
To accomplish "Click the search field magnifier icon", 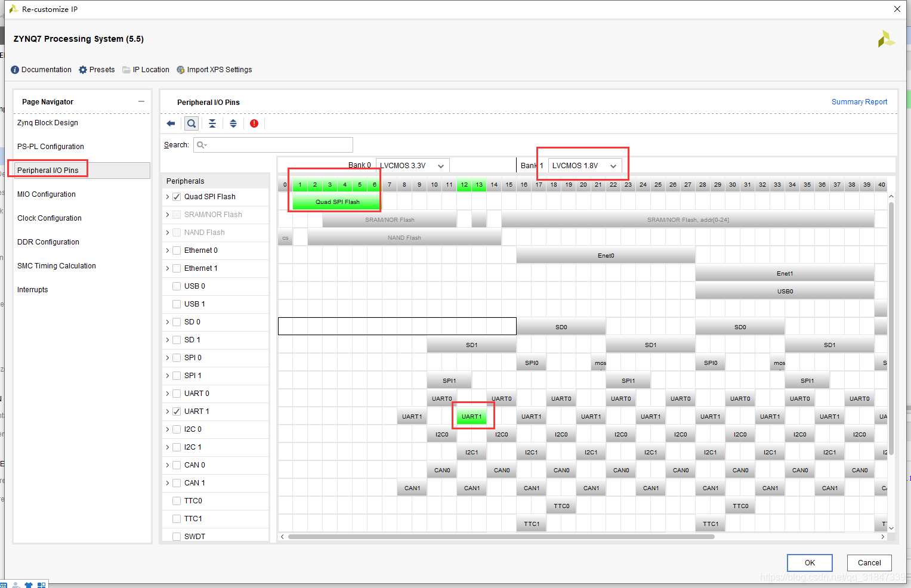I will tap(201, 145).
